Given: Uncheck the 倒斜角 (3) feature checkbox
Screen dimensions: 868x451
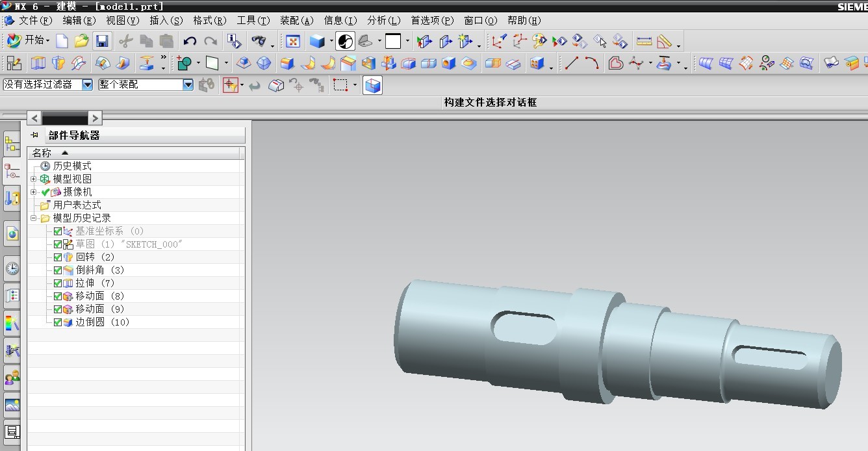Looking at the screenshot, I should click(58, 270).
